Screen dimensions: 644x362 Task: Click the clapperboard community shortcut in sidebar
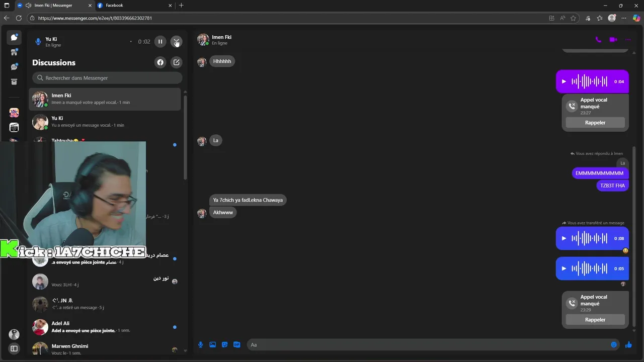click(x=14, y=128)
